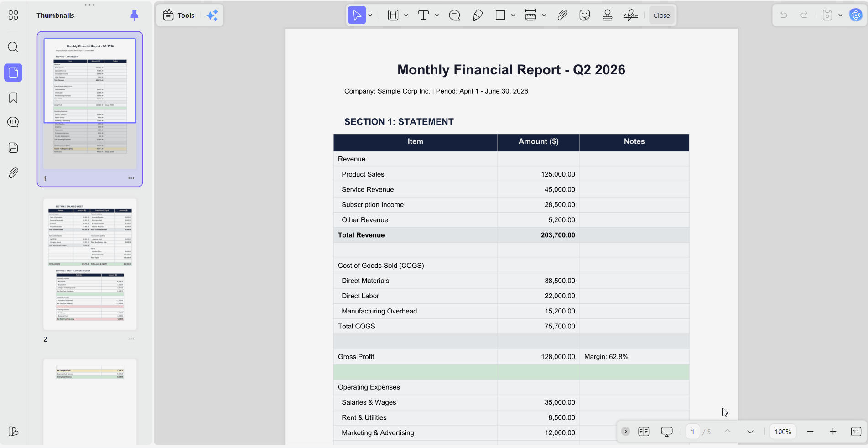Select the sticky note comment tool
The height and width of the screenshot is (448, 868).
[x=454, y=16]
